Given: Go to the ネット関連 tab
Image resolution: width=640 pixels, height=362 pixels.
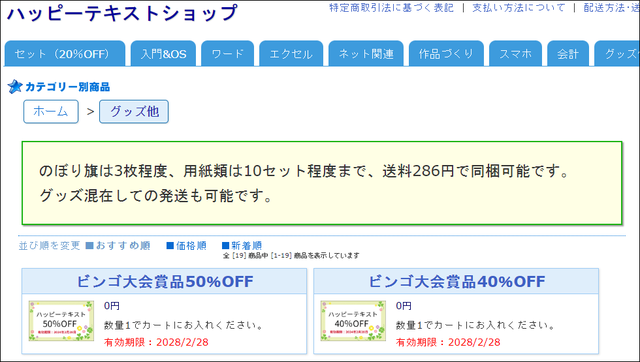Looking at the screenshot, I should [366, 53].
